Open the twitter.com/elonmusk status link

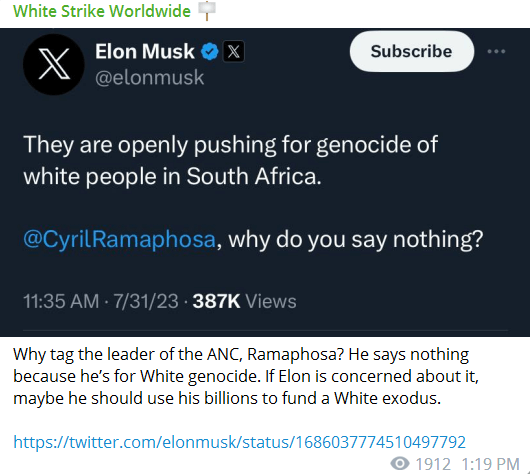pos(239,442)
